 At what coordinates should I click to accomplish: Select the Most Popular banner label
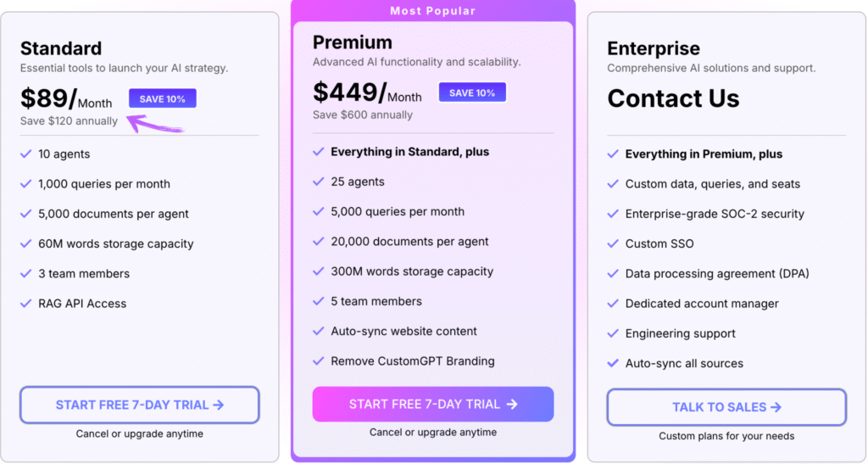point(433,10)
